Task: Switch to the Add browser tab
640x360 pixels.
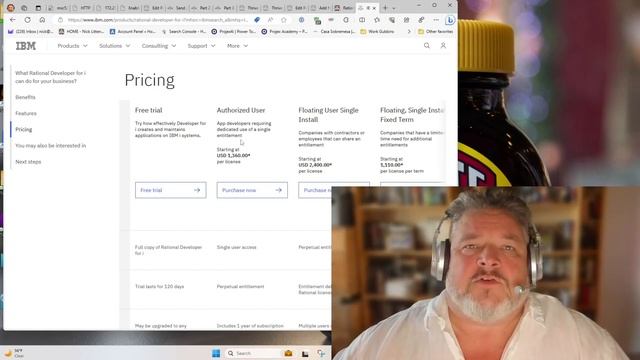Action: 321,8
